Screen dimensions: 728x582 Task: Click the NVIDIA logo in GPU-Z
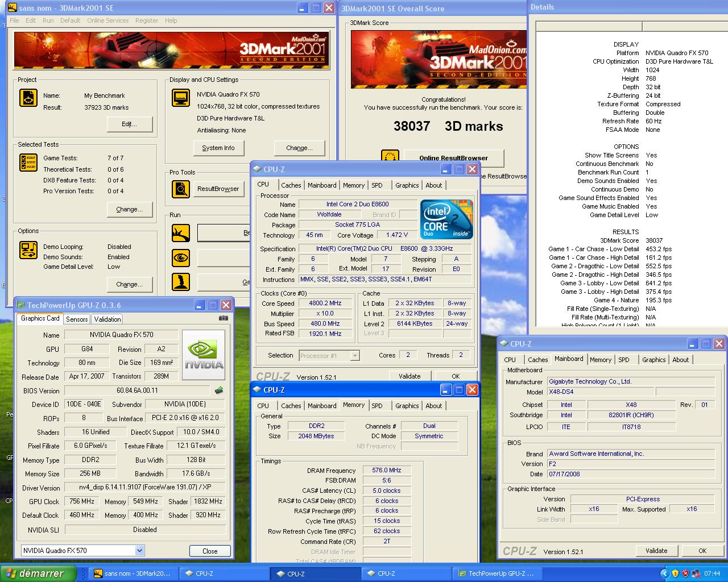coord(204,355)
